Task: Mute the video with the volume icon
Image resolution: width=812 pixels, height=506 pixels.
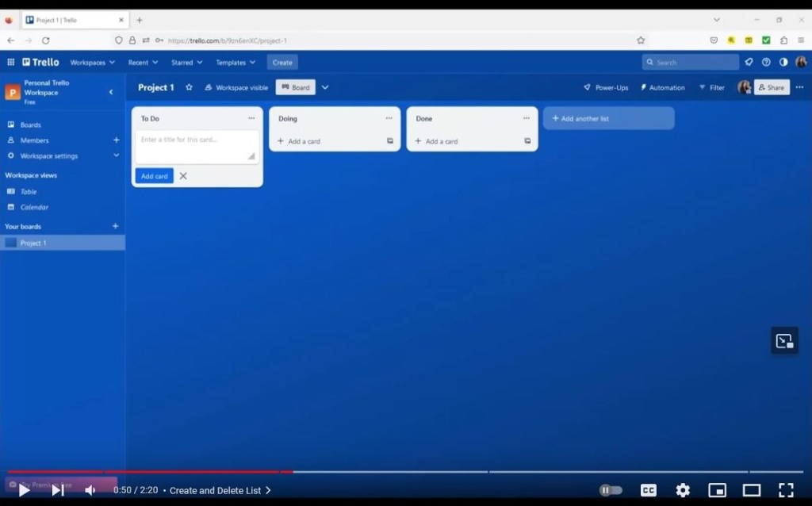Action: coord(90,490)
